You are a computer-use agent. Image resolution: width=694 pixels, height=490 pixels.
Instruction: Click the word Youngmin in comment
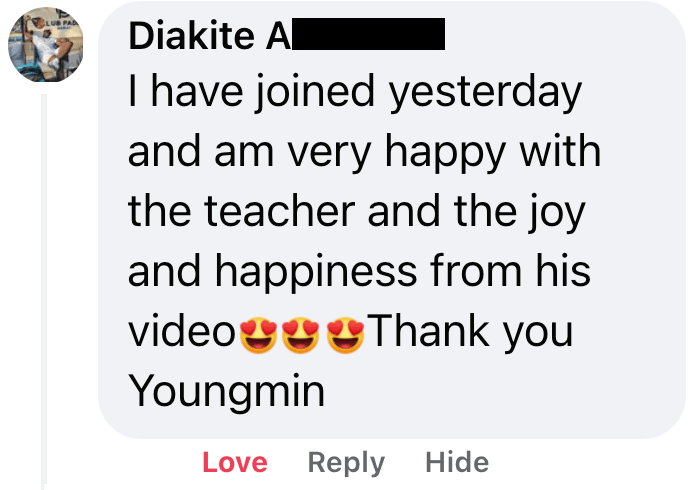click(x=227, y=392)
